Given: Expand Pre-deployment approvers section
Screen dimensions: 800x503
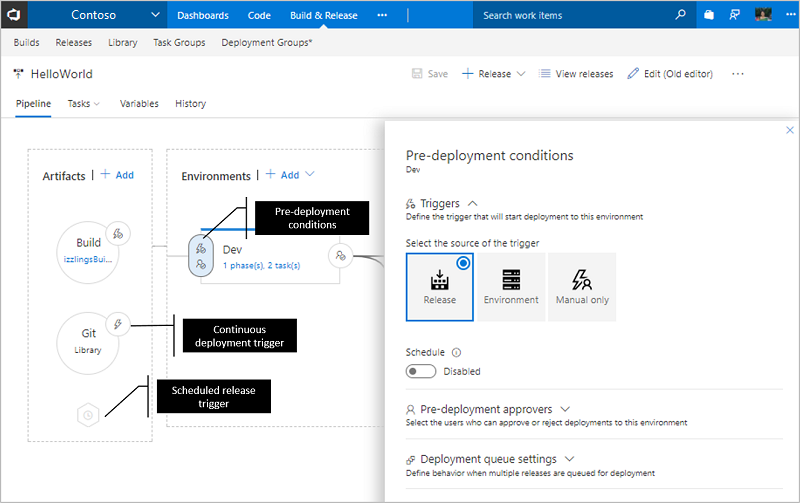Looking at the screenshot, I should [565, 409].
